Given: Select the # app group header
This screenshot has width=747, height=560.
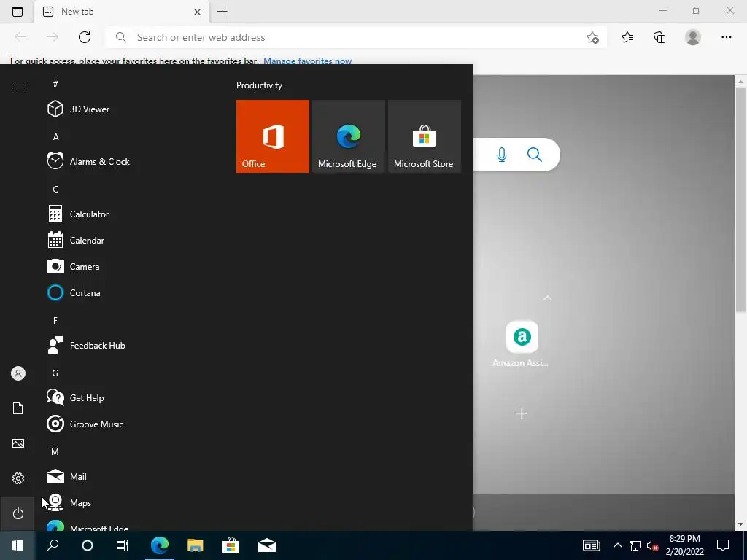Looking at the screenshot, I should click(55, 84).
